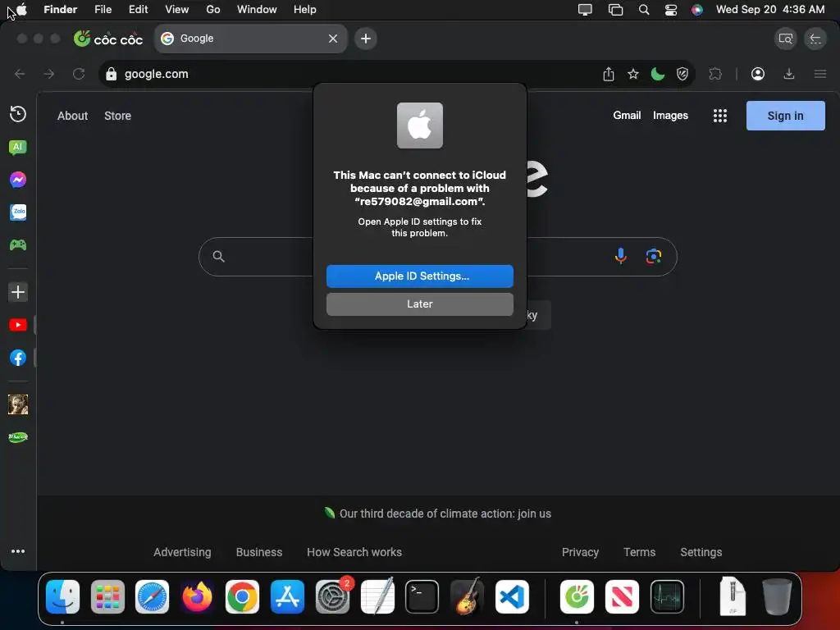Screen dimensions: 840x630
Task: Add a new sidebar shortcut with plus icon
Action: coord(18,292)
